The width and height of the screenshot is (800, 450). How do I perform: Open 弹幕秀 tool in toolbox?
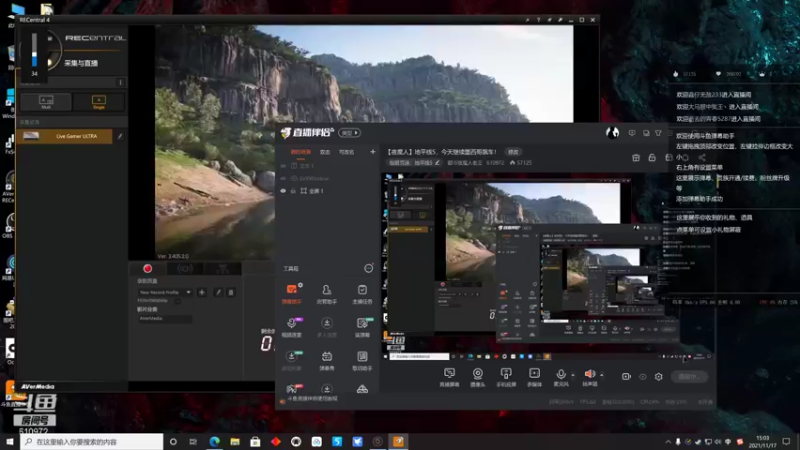point(327,360)
